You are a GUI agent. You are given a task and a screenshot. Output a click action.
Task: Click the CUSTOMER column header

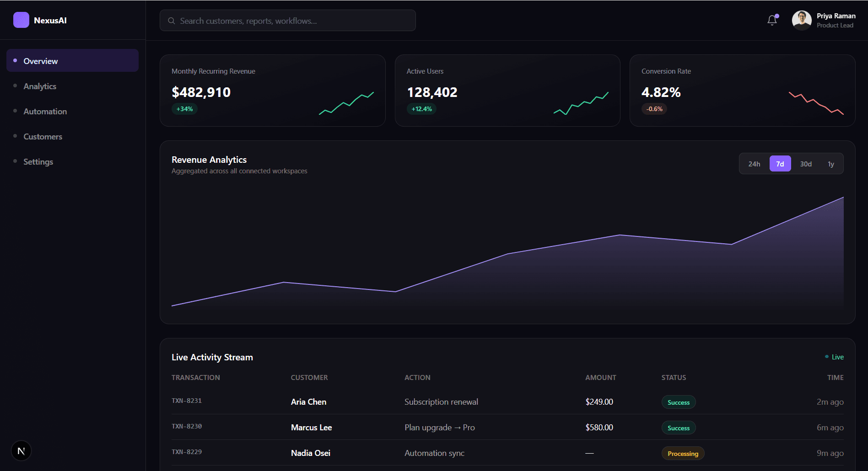(309, 378)
